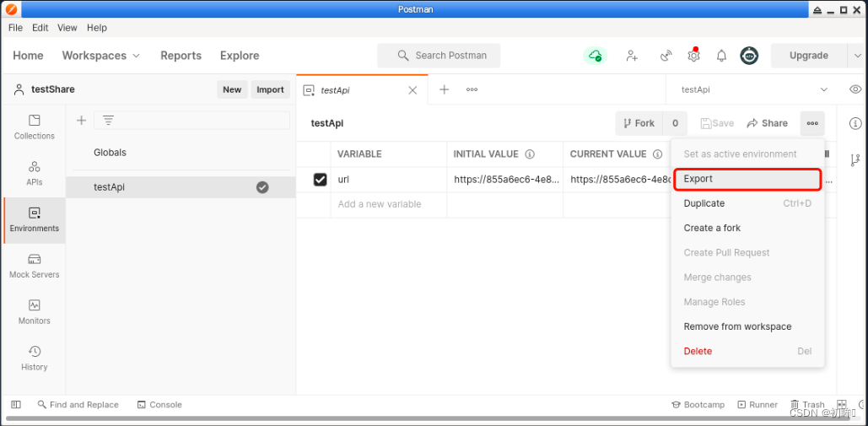868x426 pixels.
Task: Choose Create a fork menu entry
Action: pos(747,228)
